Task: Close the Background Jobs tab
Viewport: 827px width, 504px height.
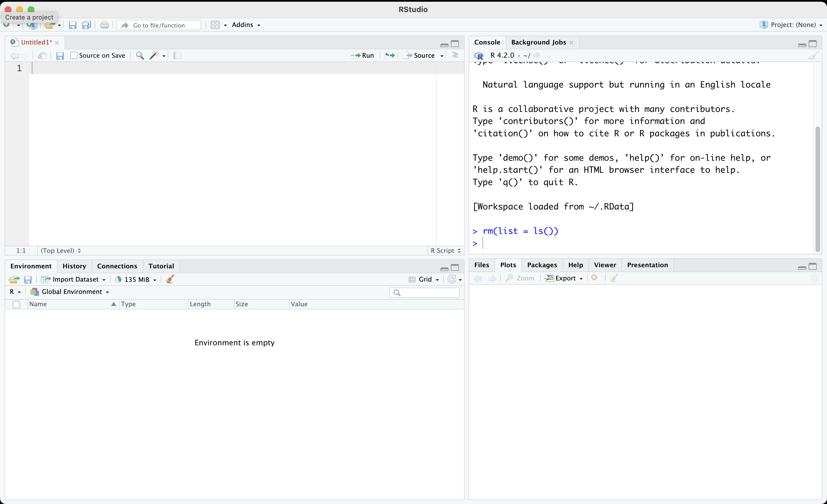Action: [572, 42]
